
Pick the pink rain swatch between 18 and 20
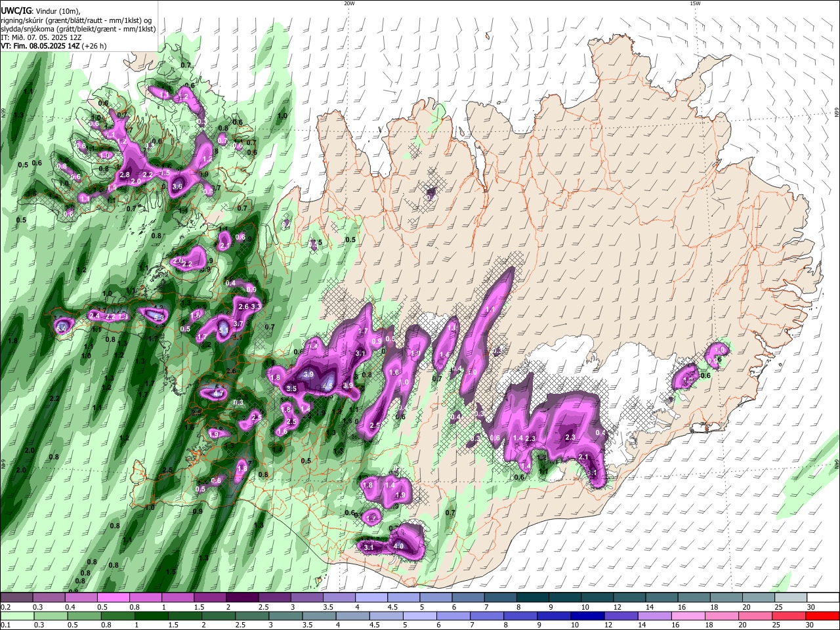(723, 616)
